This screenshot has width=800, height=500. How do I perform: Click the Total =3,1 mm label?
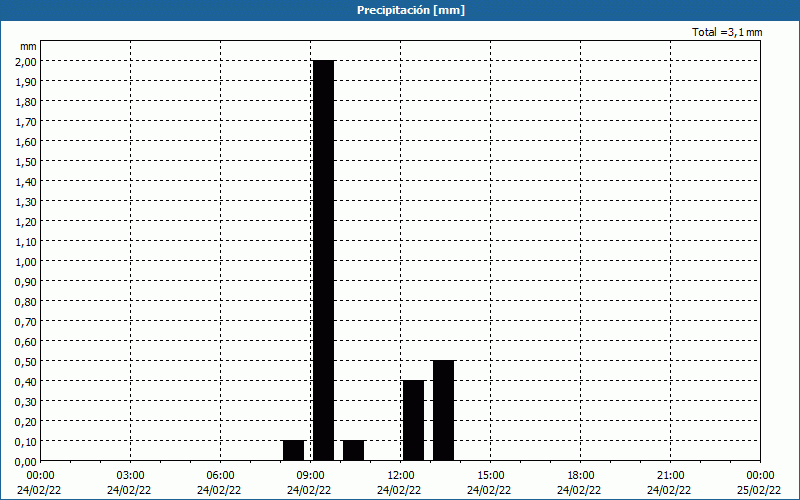point(727,32)
